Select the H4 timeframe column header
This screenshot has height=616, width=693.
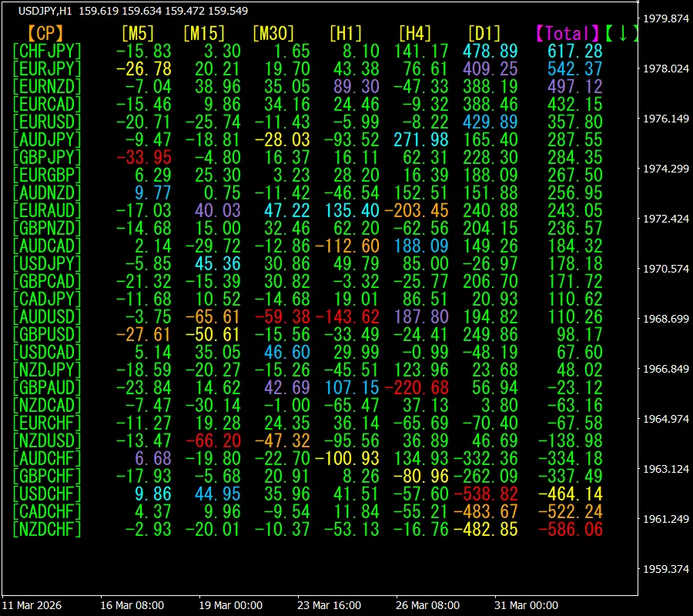pos(414,33)
